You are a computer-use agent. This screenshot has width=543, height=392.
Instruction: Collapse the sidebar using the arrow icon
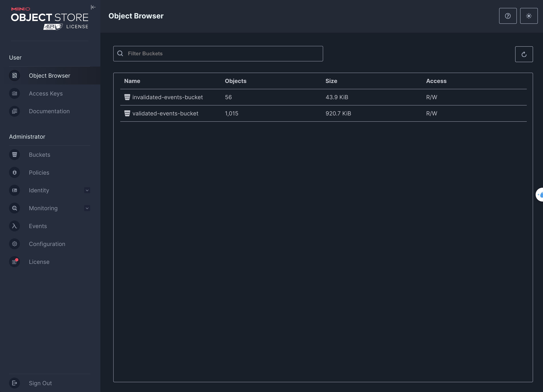point(93,7)
